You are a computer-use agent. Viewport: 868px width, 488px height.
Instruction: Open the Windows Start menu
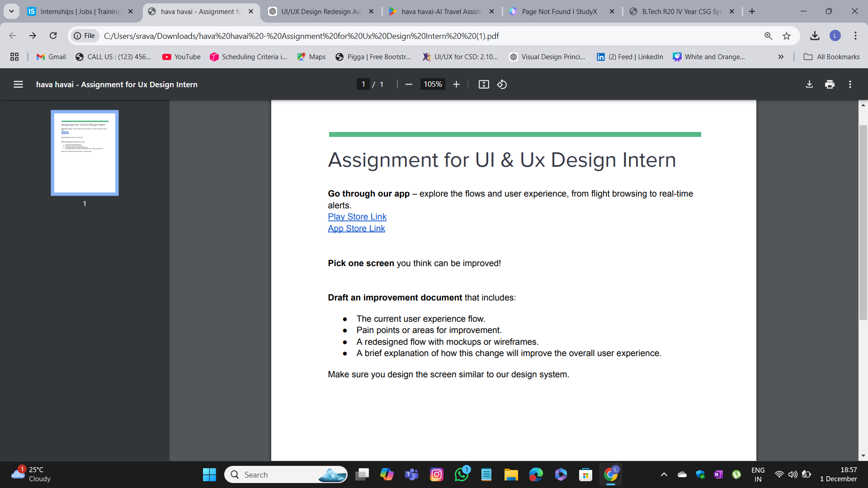coord(209,474)
